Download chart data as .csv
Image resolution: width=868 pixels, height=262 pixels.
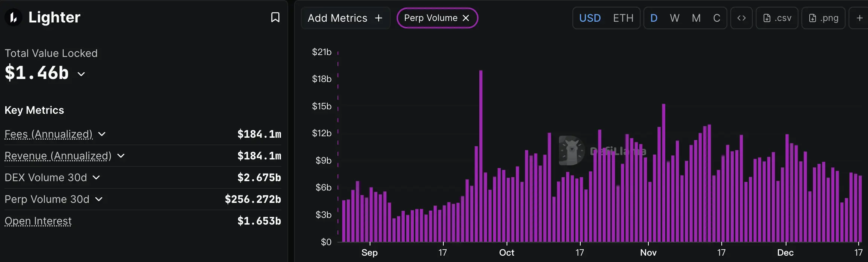[x=777, y=18]
